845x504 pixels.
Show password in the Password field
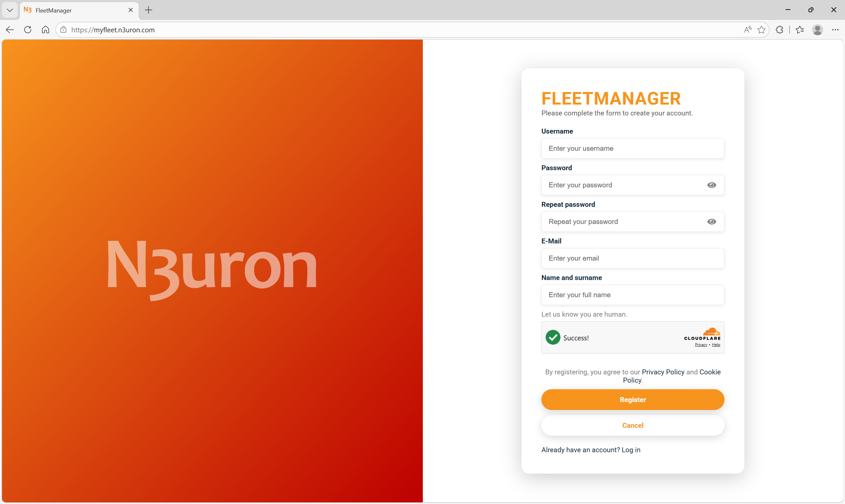coord(711,185)
